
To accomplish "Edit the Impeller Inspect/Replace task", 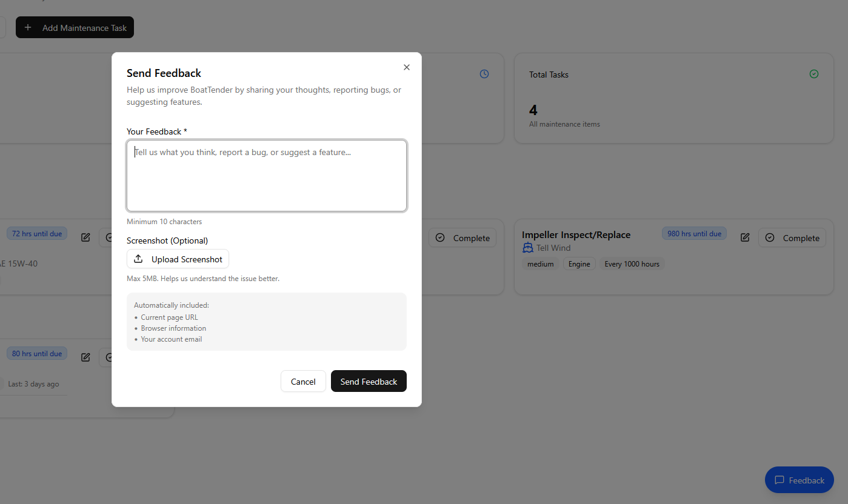I will coord(745,238).
